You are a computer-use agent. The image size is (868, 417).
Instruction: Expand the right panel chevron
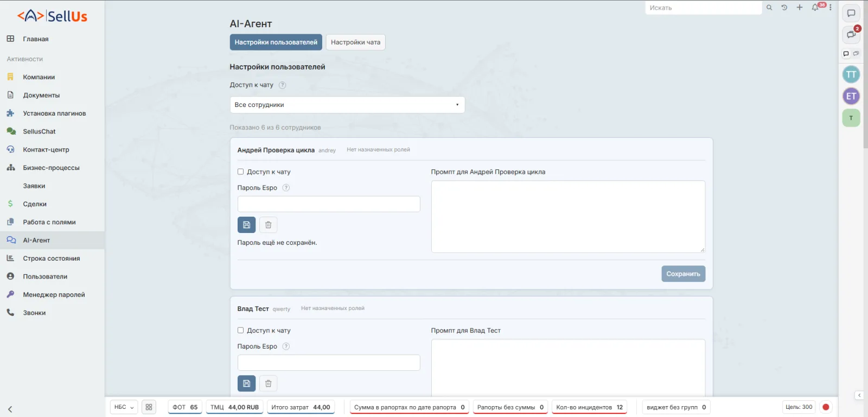coord(859,395)
